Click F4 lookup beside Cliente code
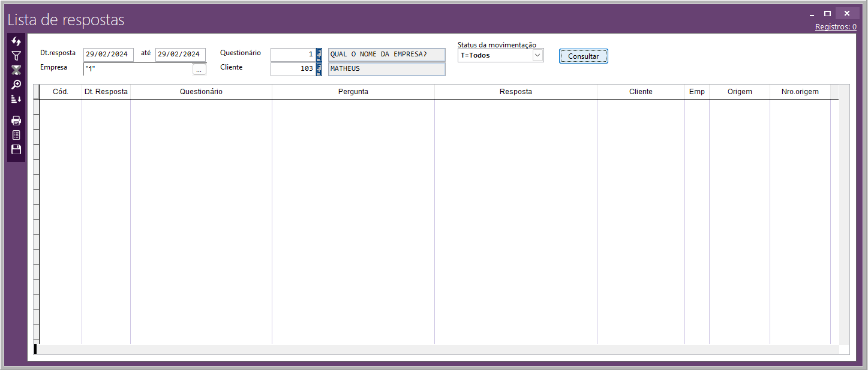868x370 pixels. 319,69
